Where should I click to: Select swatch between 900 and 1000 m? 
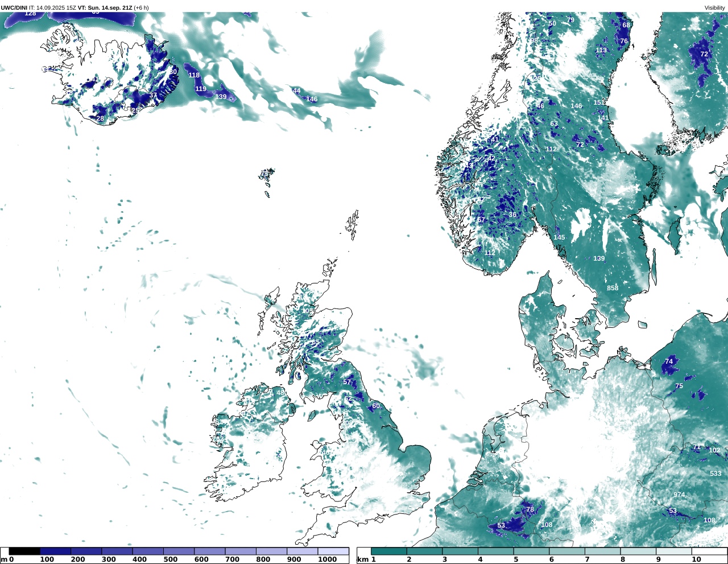coord(302,551)
